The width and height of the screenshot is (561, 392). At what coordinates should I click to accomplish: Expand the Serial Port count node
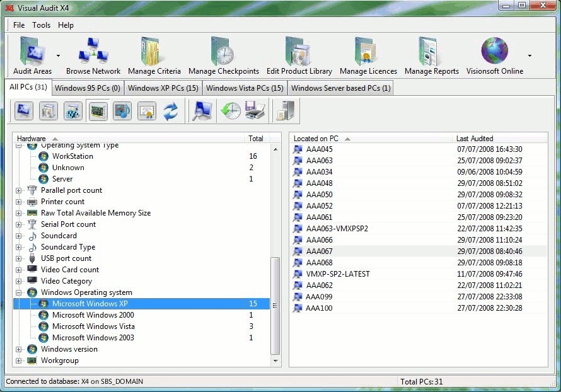coord(19,224)
